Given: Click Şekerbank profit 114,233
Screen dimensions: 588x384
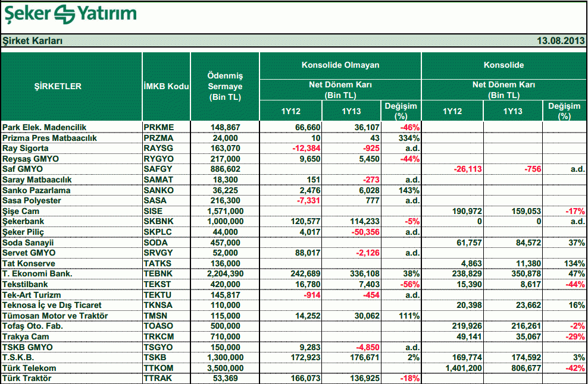Looking at the screenshot, I should pos(364,221).
